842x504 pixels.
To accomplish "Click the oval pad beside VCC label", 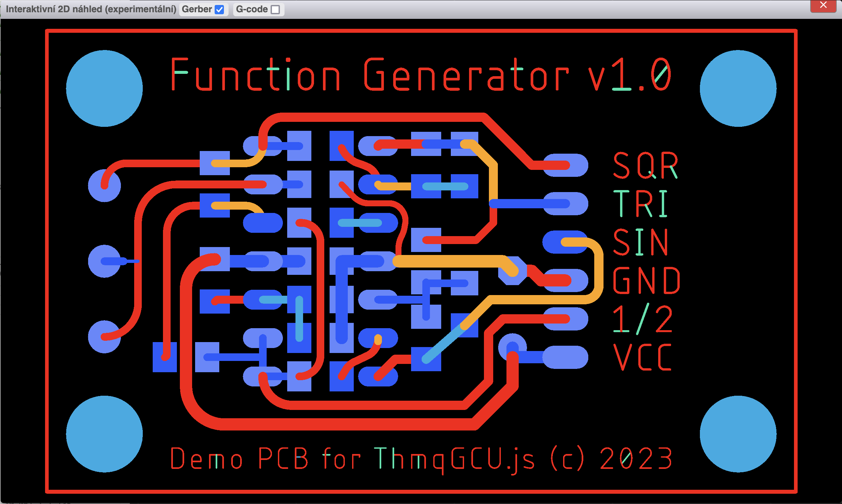I will (x=565, y=357).
